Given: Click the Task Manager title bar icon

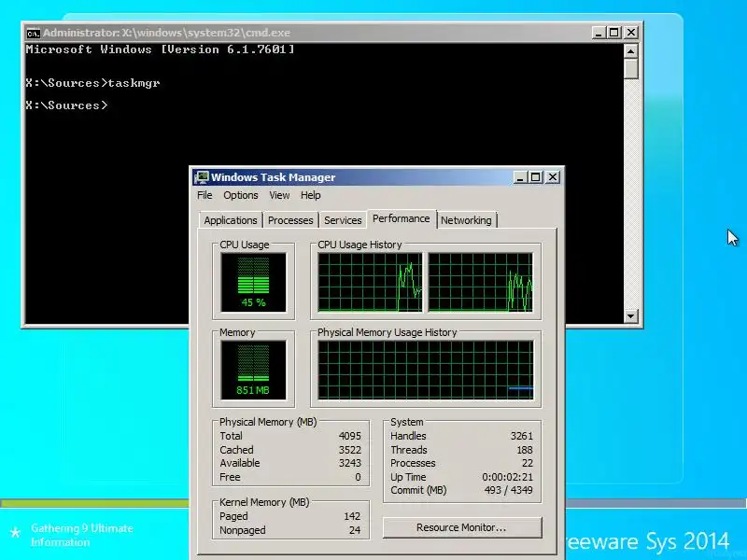Looking at the screenshot, I should (x=202, y=177).
